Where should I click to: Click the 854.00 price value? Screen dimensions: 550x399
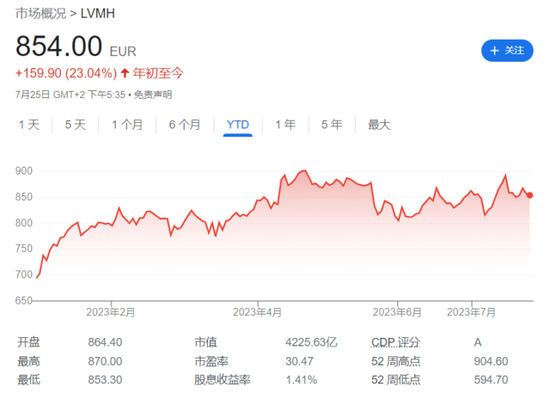[x=59, y=46]
